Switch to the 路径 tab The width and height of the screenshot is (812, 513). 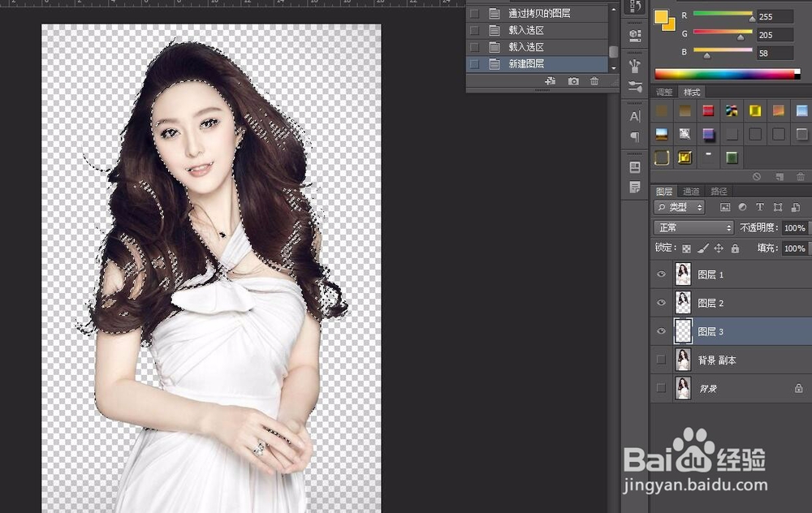point(719,191)
